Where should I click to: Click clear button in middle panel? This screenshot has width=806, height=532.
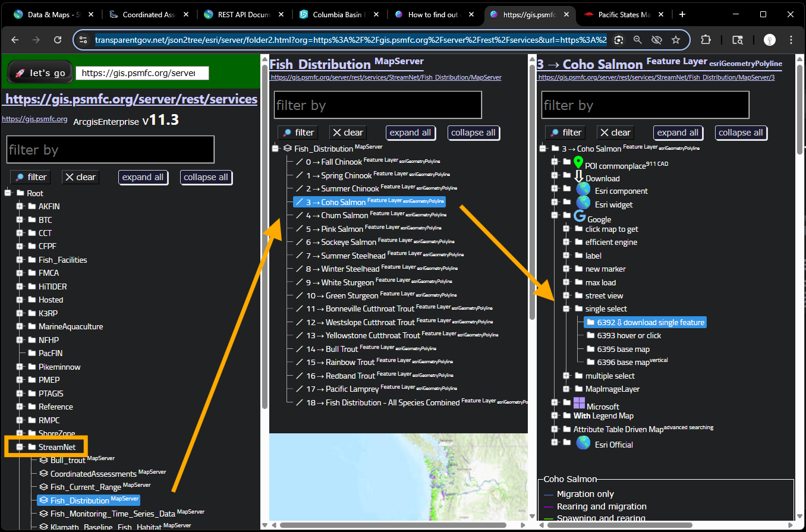(x=348, y=133)
